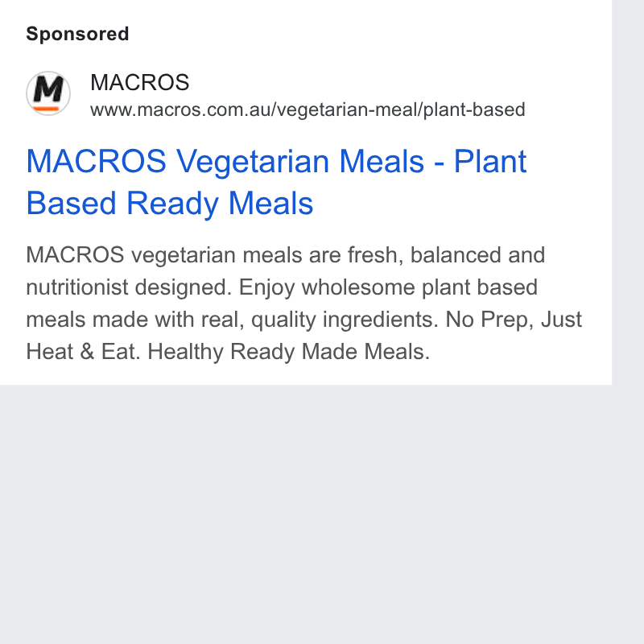Image resolution: width=644 pixels, height=644 pixels.
Task: Click "Heat & Eat" in the description
Action: pyautogui.click(x=81, y=352)
